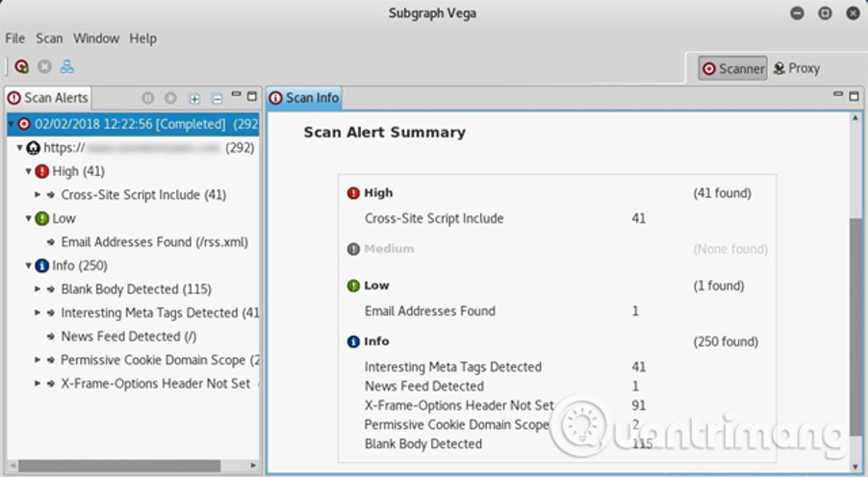Click the Scan Info vertical scrollbar
Screen dimensions: 868x477
coord(855,327)
